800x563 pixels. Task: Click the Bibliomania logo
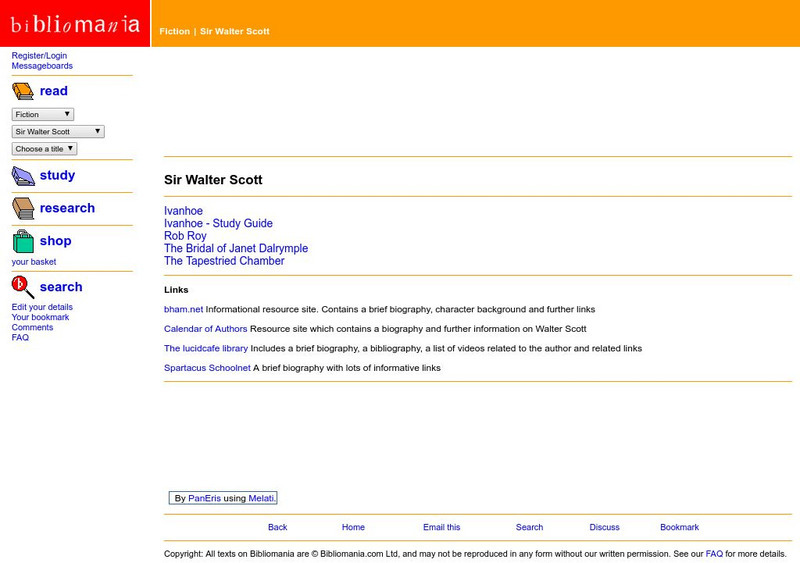(75, 23)
